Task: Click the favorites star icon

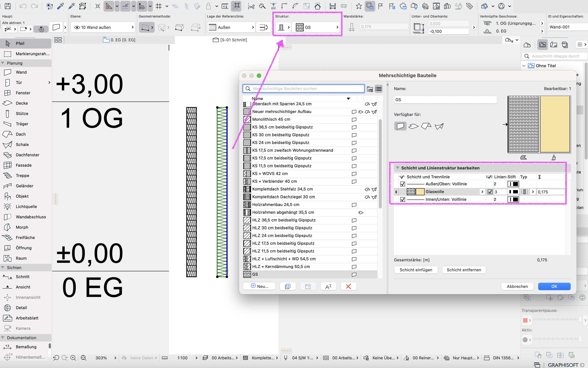Action: [x=359, y=6]
